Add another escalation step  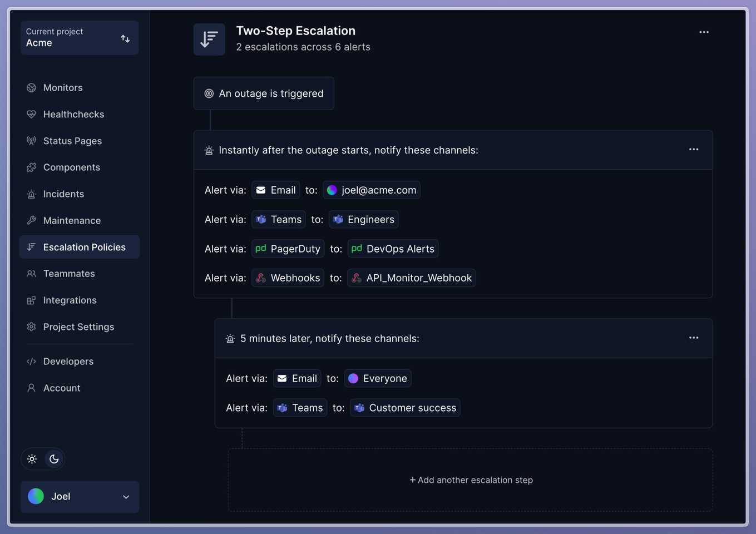click(x=471, y=480)
